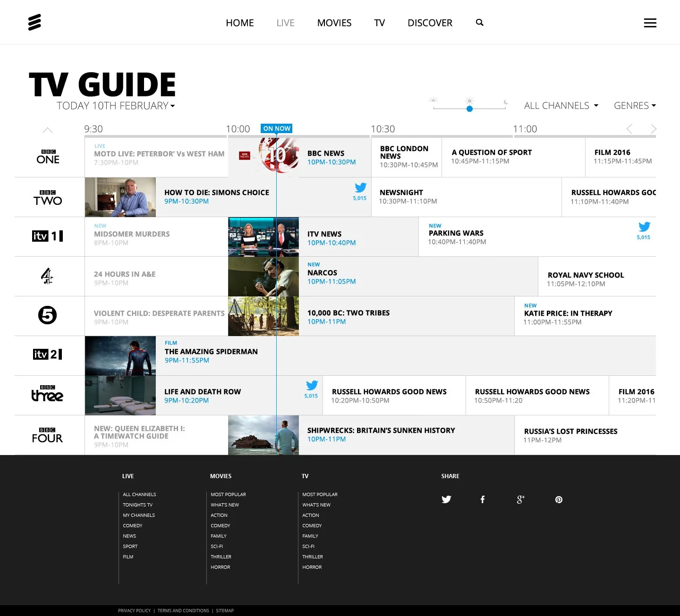Viewport: 680px width, 616px height.
Task: Click the night moon time-of-day icon
Action: (506, 101)
